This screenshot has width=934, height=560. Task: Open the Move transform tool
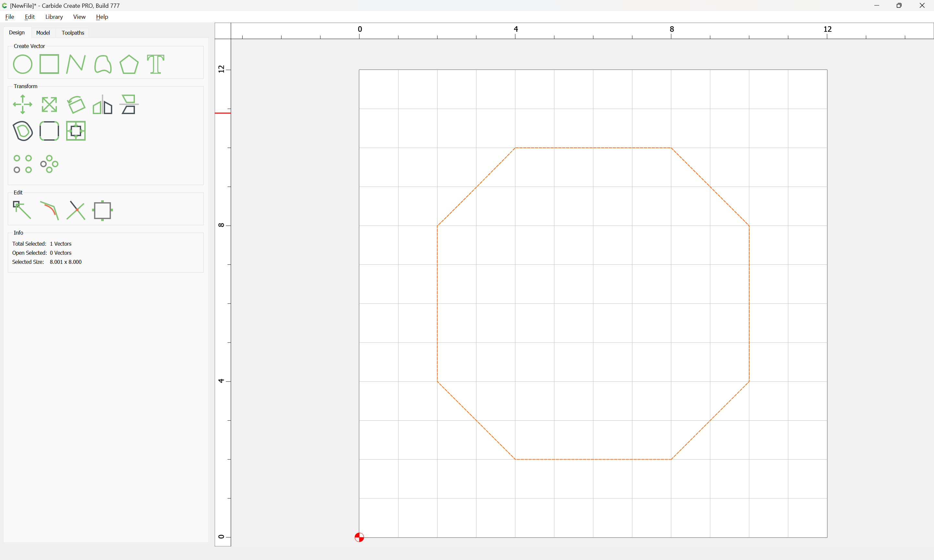[23, 105]
